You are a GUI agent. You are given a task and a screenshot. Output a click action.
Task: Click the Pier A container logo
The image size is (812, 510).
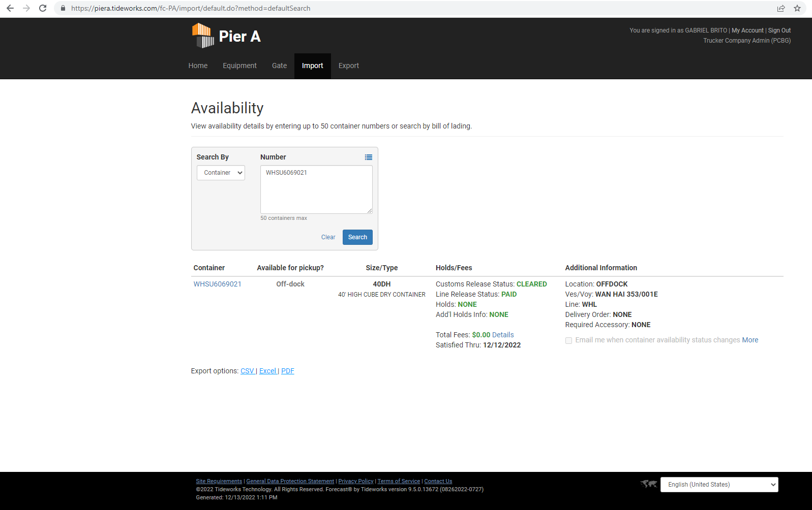pos(203,36)
